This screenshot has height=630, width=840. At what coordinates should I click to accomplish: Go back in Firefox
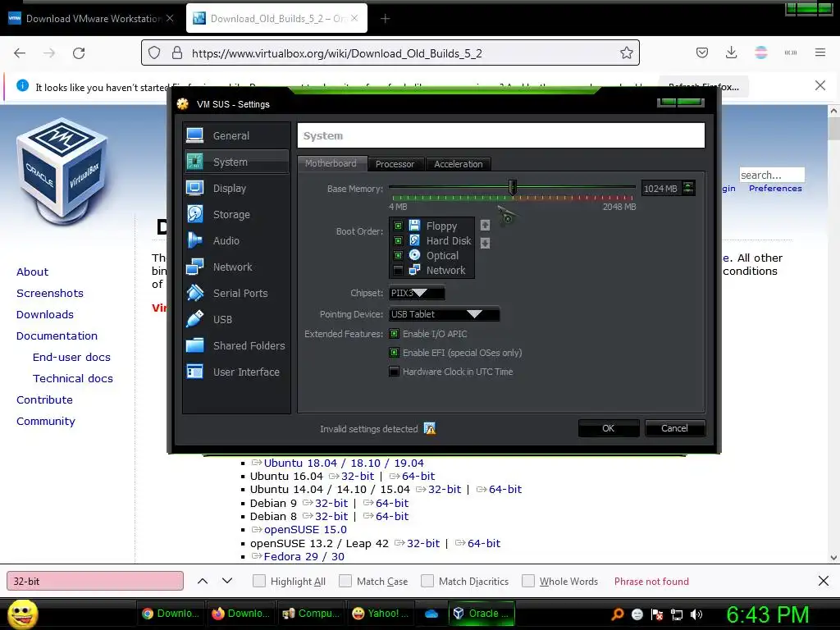pyautogui.click(x=20, y=53)
